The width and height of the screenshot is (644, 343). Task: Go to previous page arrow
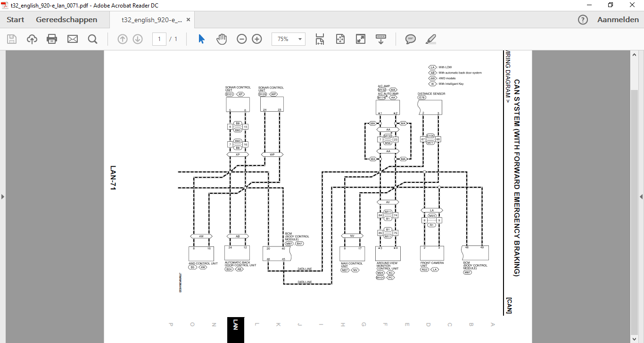(x=123, y=39)
